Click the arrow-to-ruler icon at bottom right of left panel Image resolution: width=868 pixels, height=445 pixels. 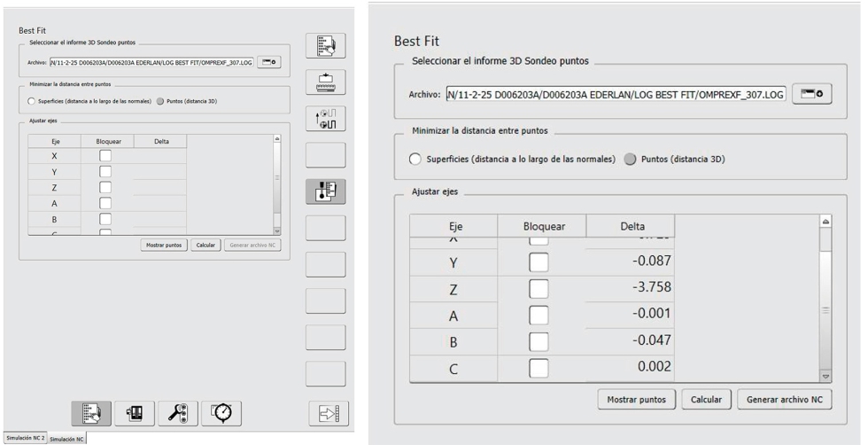(329, 413)
